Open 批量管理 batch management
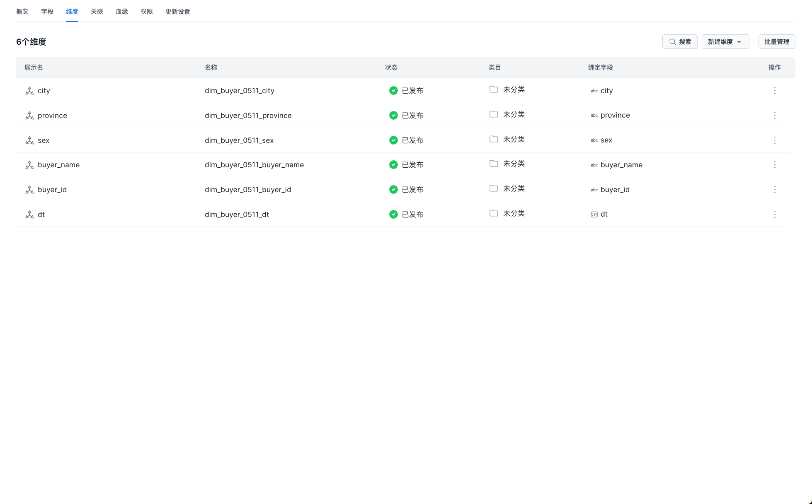This screenshot has width=812, height=504. (776, 42)
